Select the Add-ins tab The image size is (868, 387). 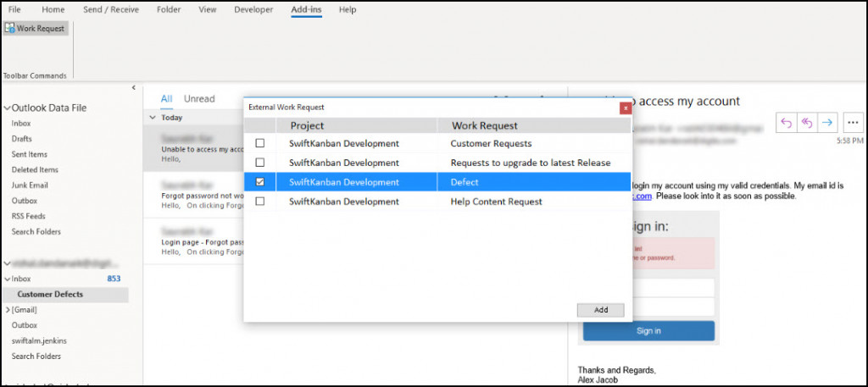click(307, 9)
